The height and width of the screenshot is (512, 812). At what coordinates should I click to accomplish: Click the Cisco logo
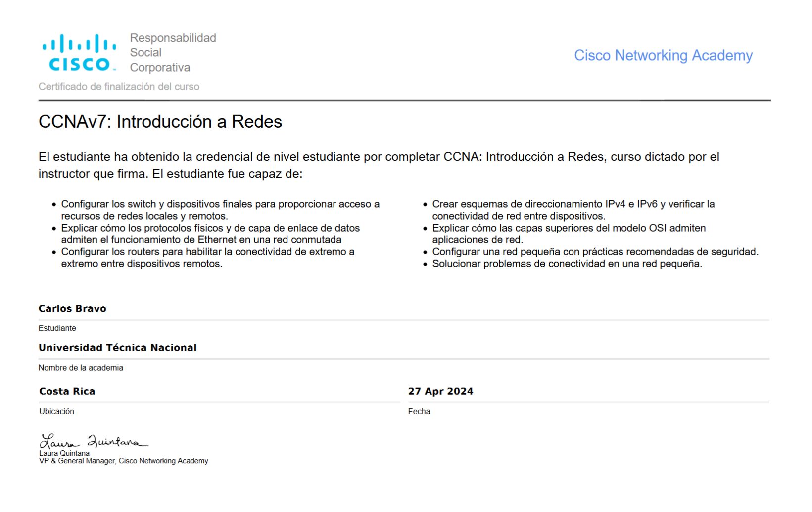pos(79,52)
